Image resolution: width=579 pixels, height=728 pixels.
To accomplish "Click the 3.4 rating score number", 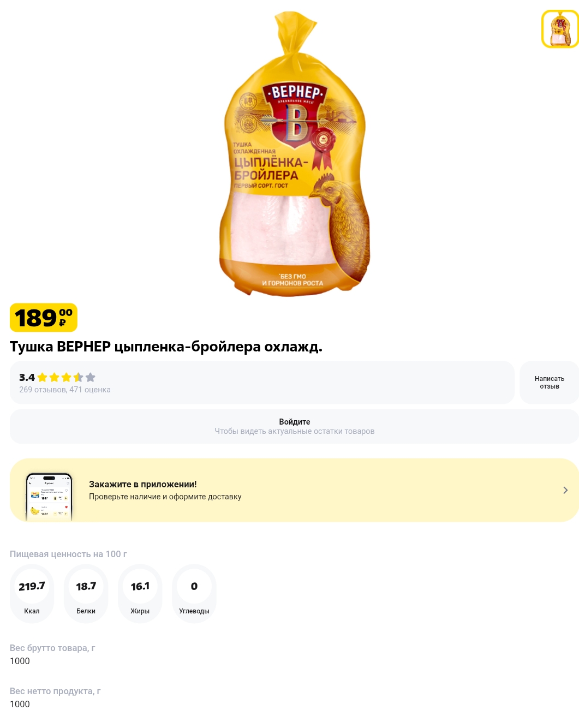I will 27,377.
